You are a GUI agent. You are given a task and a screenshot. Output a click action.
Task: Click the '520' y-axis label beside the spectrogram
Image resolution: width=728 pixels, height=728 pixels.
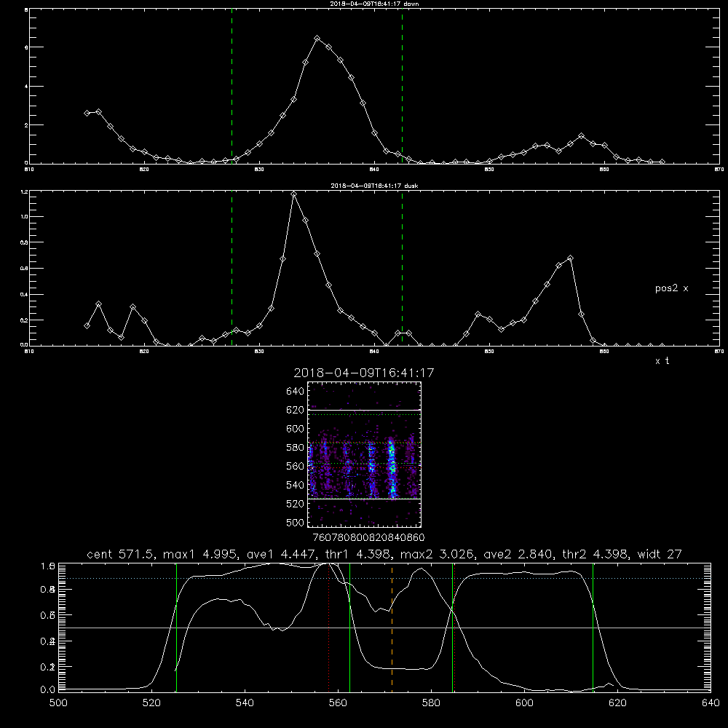[296, 504]
